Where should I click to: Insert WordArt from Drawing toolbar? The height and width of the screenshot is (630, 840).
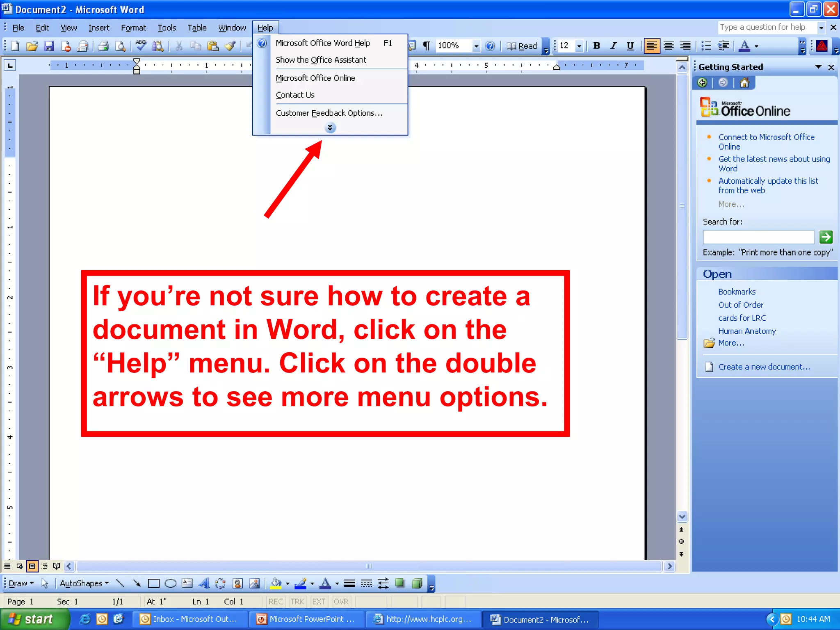pyautogui.click(x=204, y=583)
